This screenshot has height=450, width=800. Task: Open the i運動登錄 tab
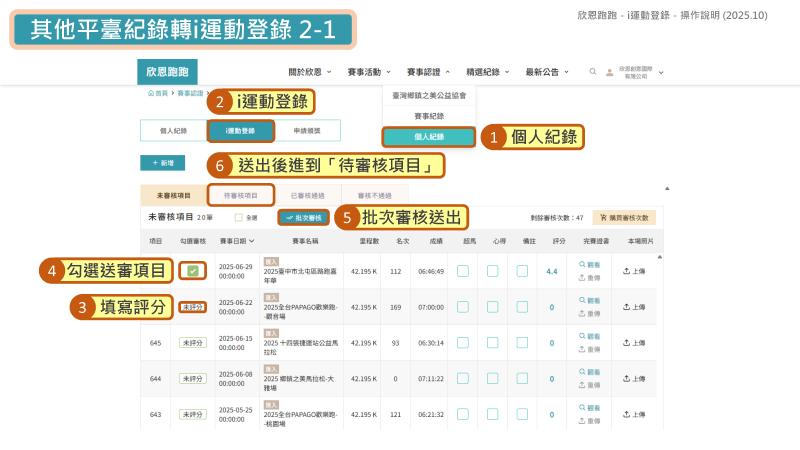tap(240, 131)
